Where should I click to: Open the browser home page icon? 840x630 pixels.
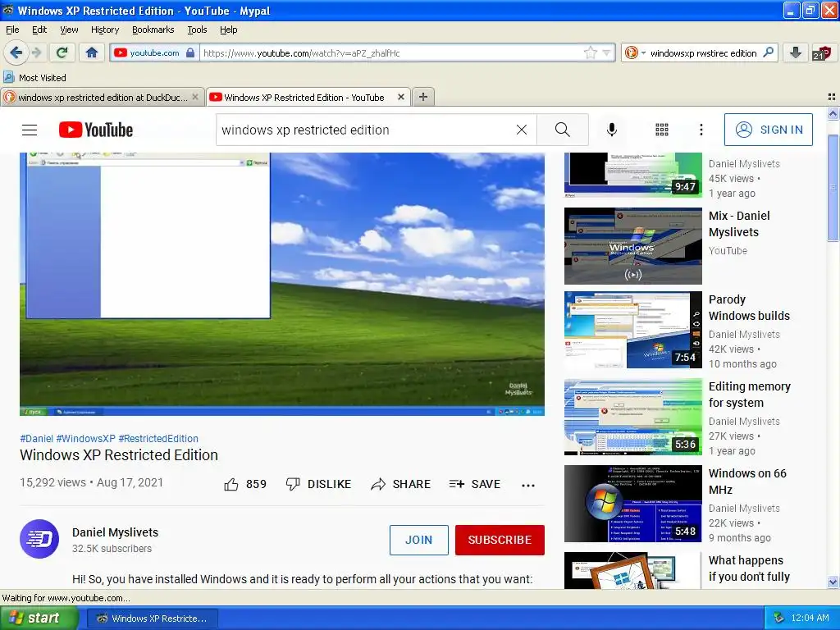(x=92, y=52)
